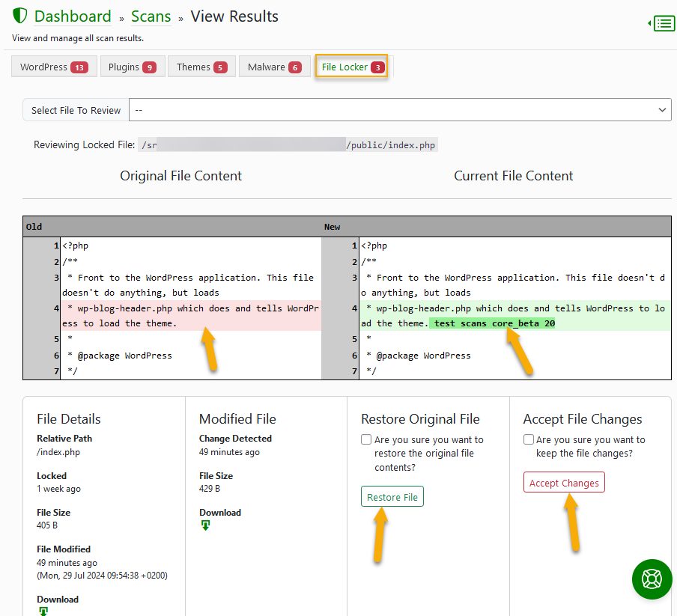Switch to the Malware tab
Screen dimensions: 677x616
point(275,67)
